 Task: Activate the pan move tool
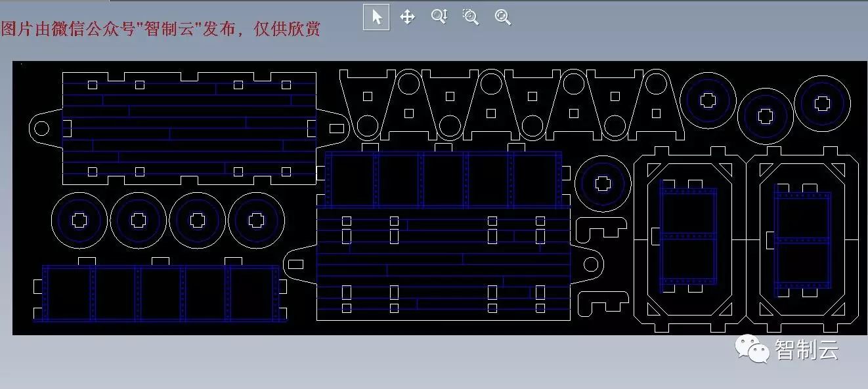point(407,17)
